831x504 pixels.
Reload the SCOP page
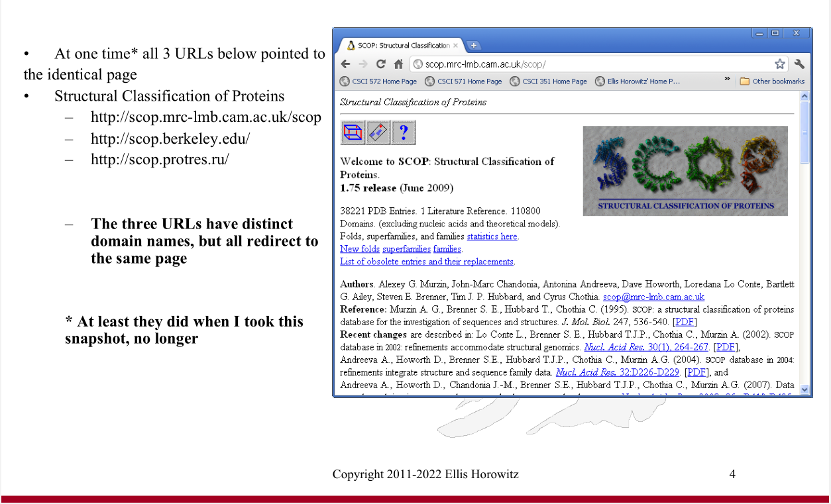380,64
